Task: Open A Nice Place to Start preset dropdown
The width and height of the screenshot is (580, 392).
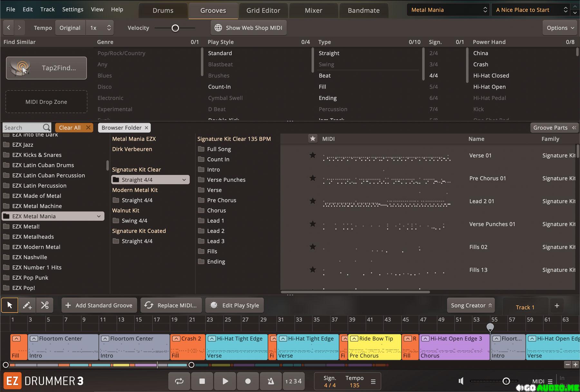Action: 531,10
